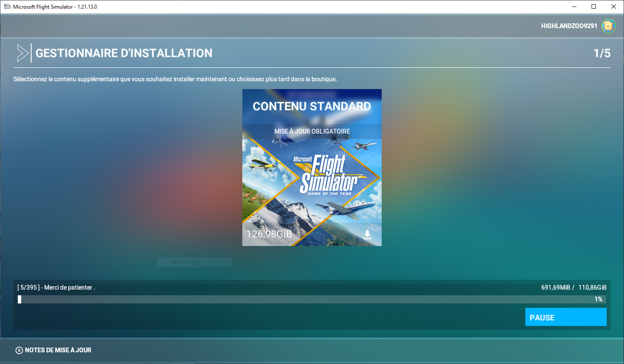Viewport: 624px width, 364px height.
Task: Select the HIGHLANDZOO9291 username
Action: click(569, 26)
